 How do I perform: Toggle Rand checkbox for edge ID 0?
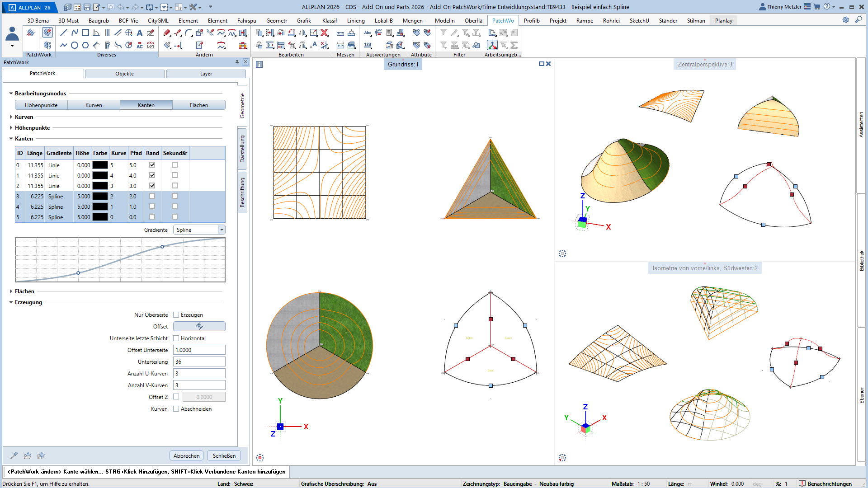(x=152, y=165)
